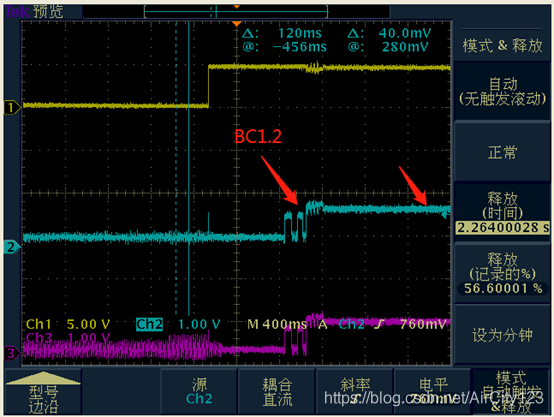This screenshot has width=554, height=417.
Task: Click Ch3 1.00 V scale readout
Action: 68,337
